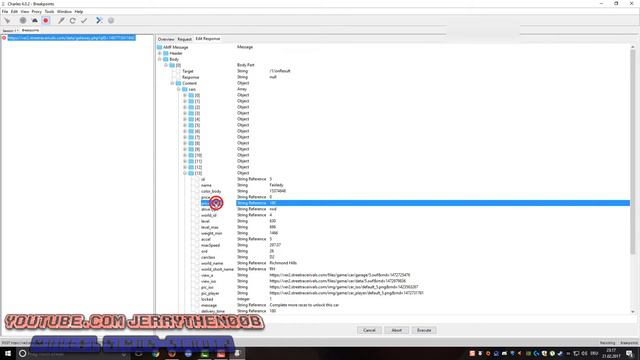This screenshot has width=640, height=360.
Task: Open Chrome from the taskbar
Action: pos(156,353)
